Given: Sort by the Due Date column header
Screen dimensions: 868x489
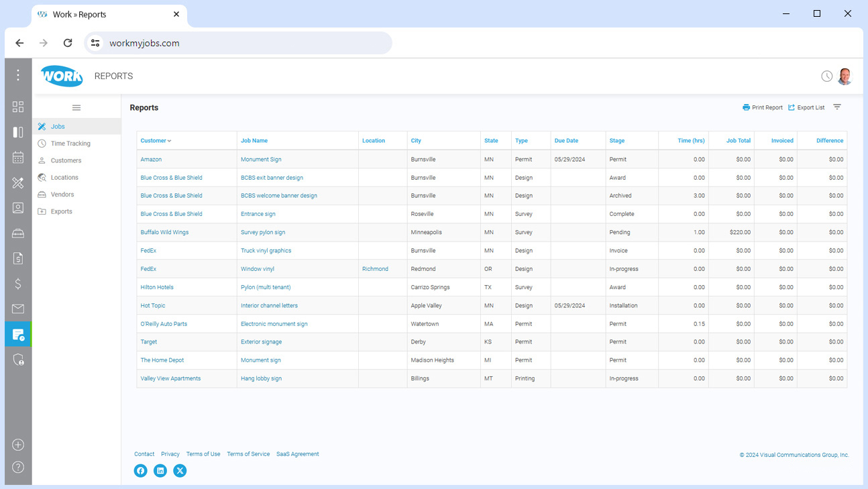Looking at the screenshot, I should coord(566,141).
